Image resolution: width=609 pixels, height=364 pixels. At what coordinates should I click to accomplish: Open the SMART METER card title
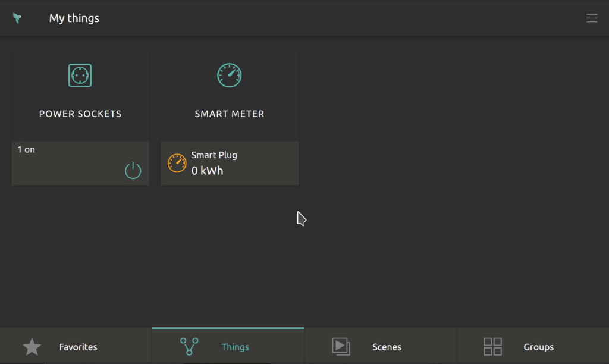(229, 114)
